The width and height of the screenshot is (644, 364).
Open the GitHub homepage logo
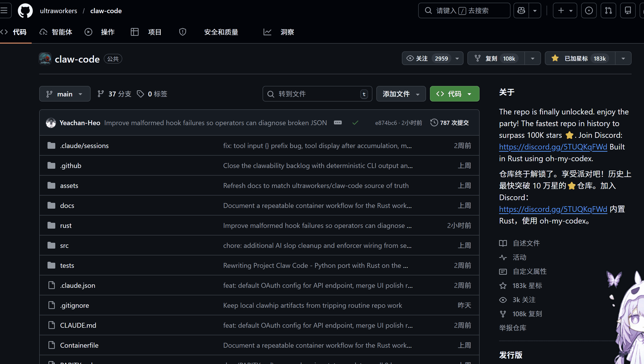[25, 11]
